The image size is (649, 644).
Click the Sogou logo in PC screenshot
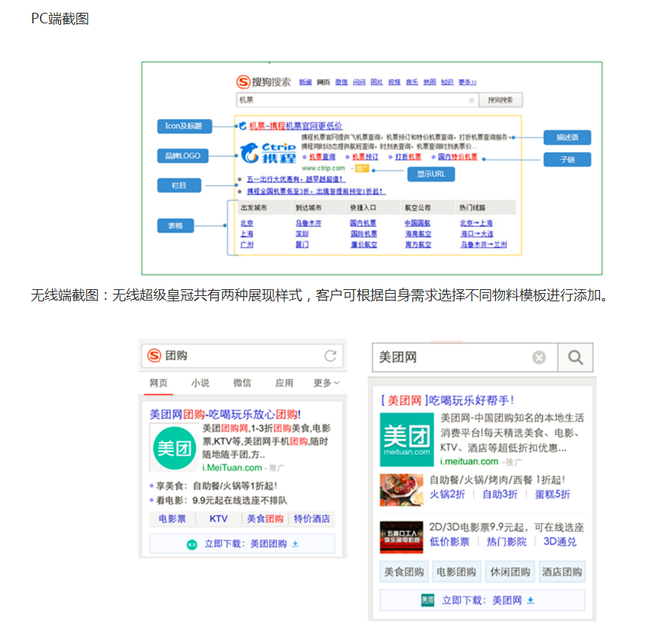coord(263,81)
